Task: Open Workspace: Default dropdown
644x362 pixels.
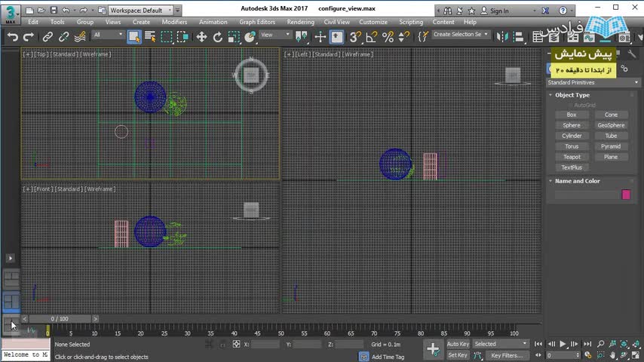Action: tap(140, 11)
